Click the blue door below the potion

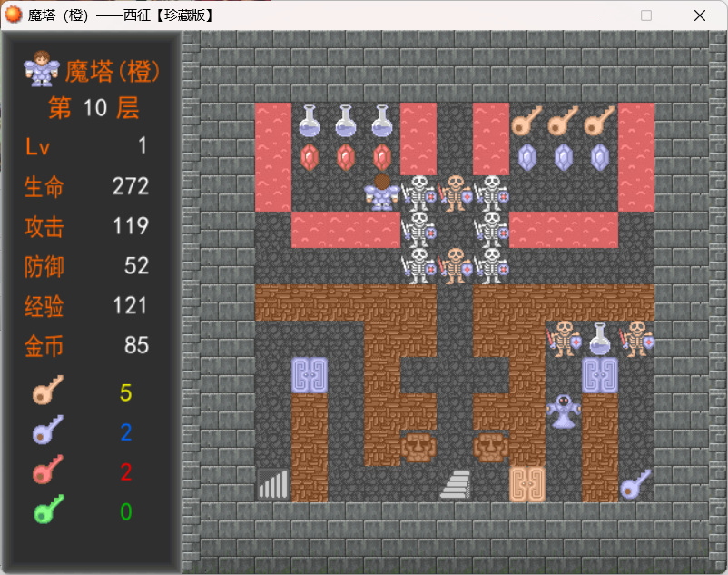click(600, 375)
